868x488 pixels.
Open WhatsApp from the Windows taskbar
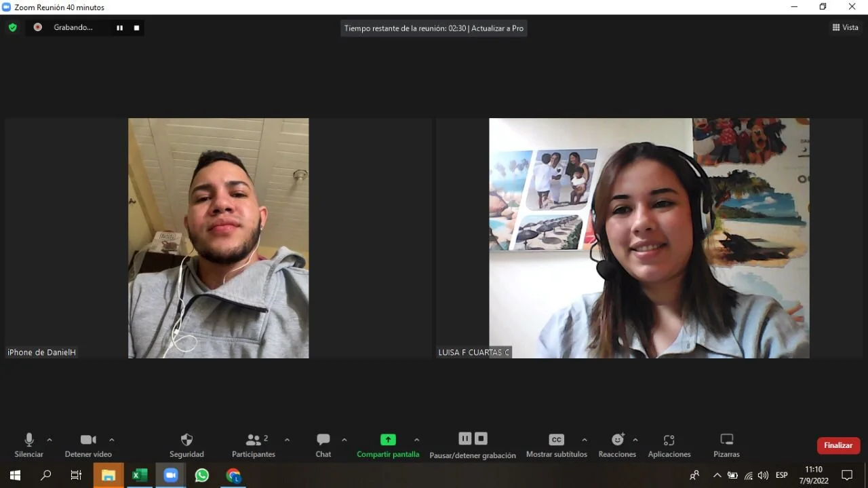(x=202, y=475)
